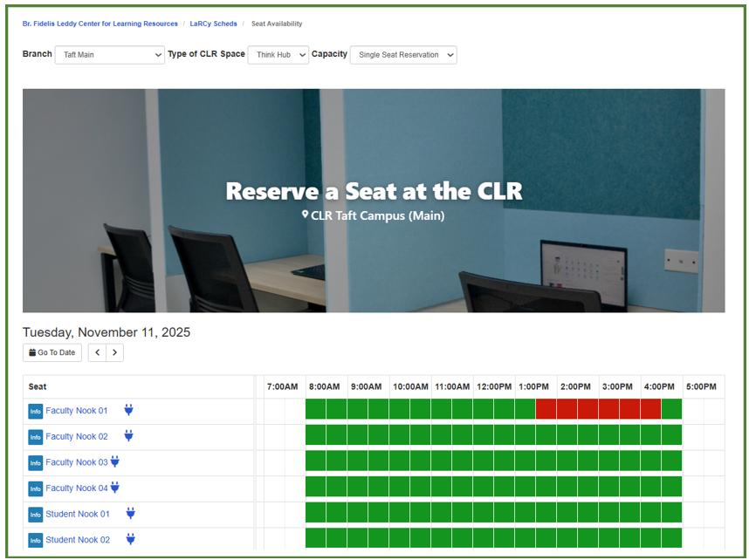Go to the next day arrow
Screen dimensions: 749x560
coord(114,352)
